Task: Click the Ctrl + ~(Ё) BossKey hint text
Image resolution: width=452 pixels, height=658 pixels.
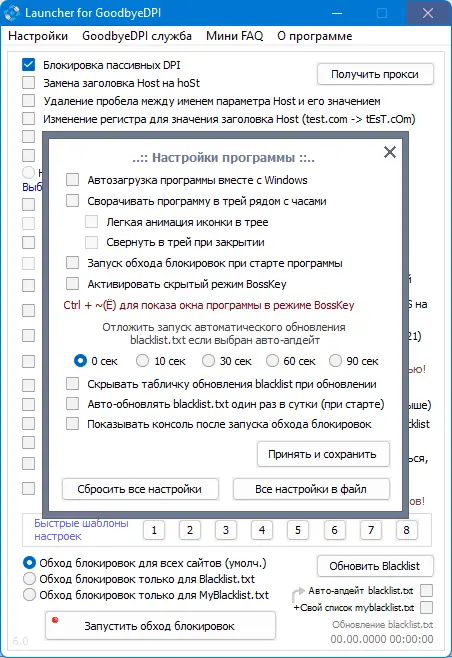Action: coord(209,305)
